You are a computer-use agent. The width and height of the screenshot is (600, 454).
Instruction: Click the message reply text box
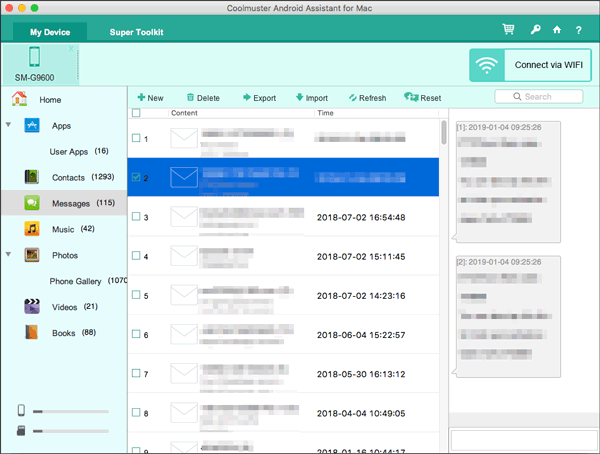523,440
